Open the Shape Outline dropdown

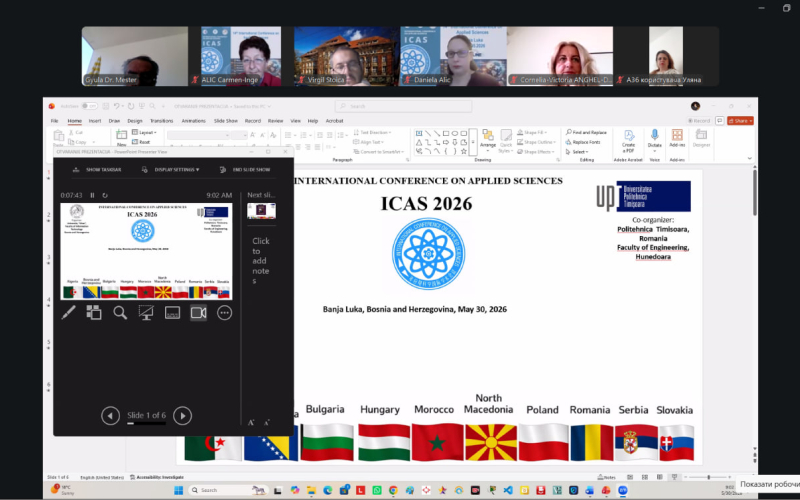click(x=536, y=142)
